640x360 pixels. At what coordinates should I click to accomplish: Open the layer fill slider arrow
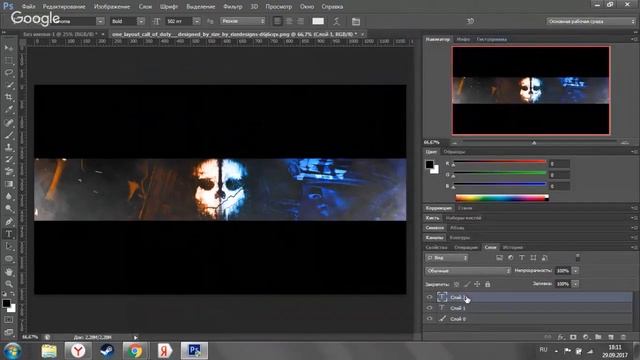point(576,284)
